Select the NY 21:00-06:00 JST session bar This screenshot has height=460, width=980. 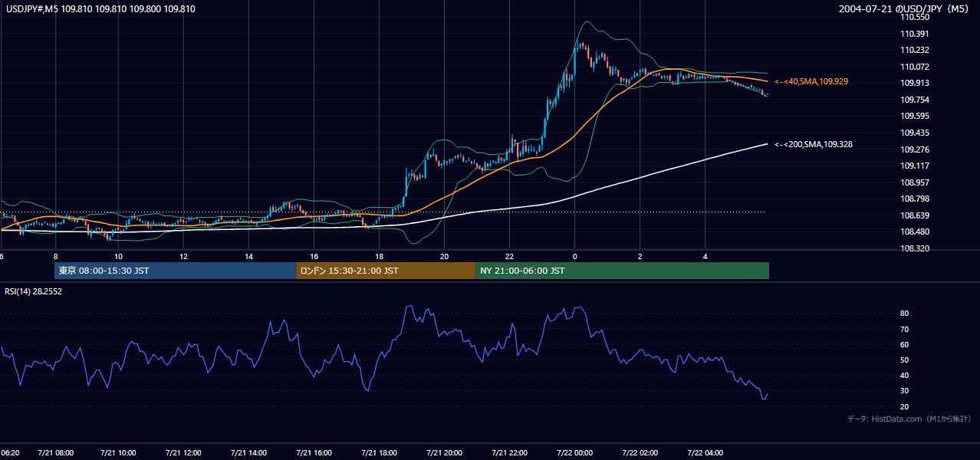pos(622,271)
